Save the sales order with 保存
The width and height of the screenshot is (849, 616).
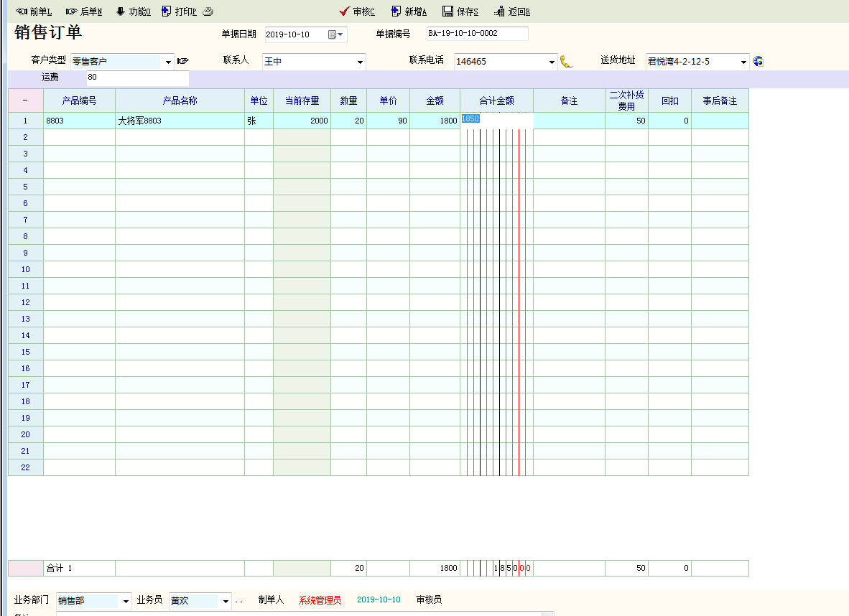click(x=460, y=11)
